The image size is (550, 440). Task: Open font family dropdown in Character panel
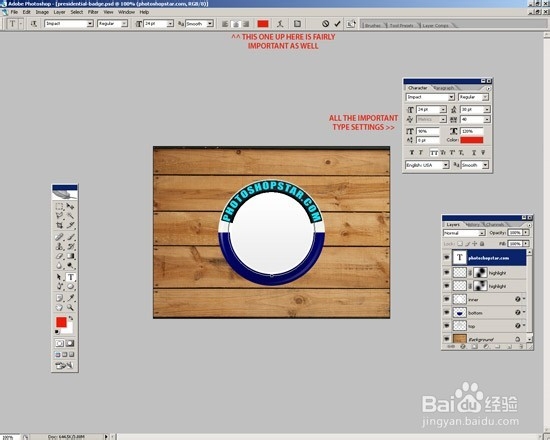(451, 97)
